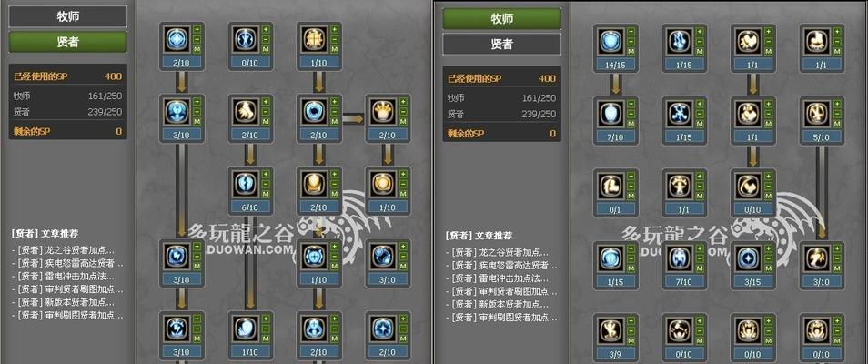Select the top sage skill icon showing 0/10

(244, 38)
